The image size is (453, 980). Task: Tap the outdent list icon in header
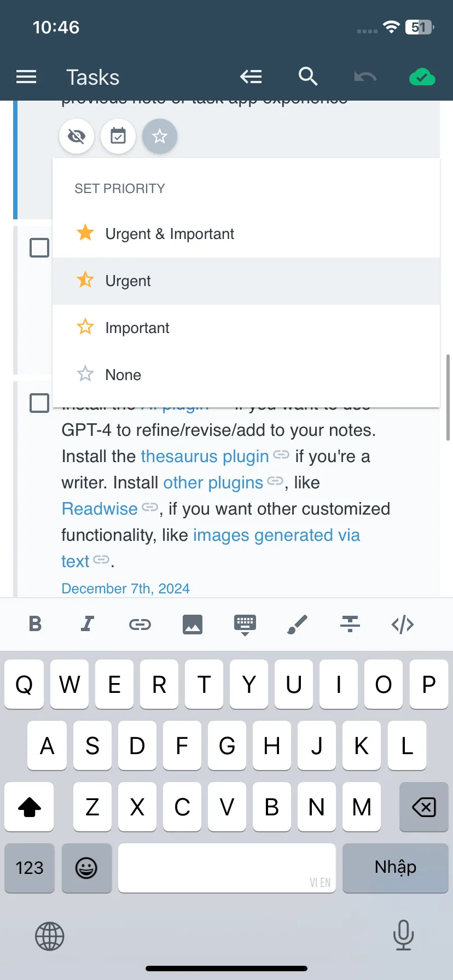point(251,77)
